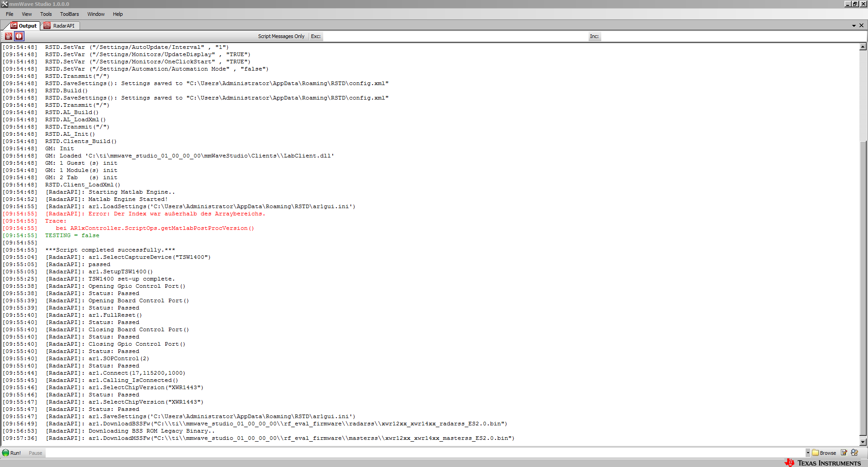Screen dimensions: 868x467
Task: Switch to the RadarAPI tab
Action: [60, 26]
